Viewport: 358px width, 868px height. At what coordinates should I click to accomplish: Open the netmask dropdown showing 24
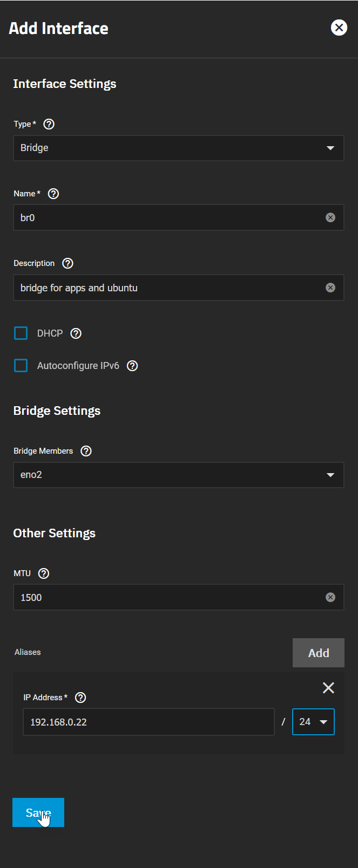pos(313,722)
